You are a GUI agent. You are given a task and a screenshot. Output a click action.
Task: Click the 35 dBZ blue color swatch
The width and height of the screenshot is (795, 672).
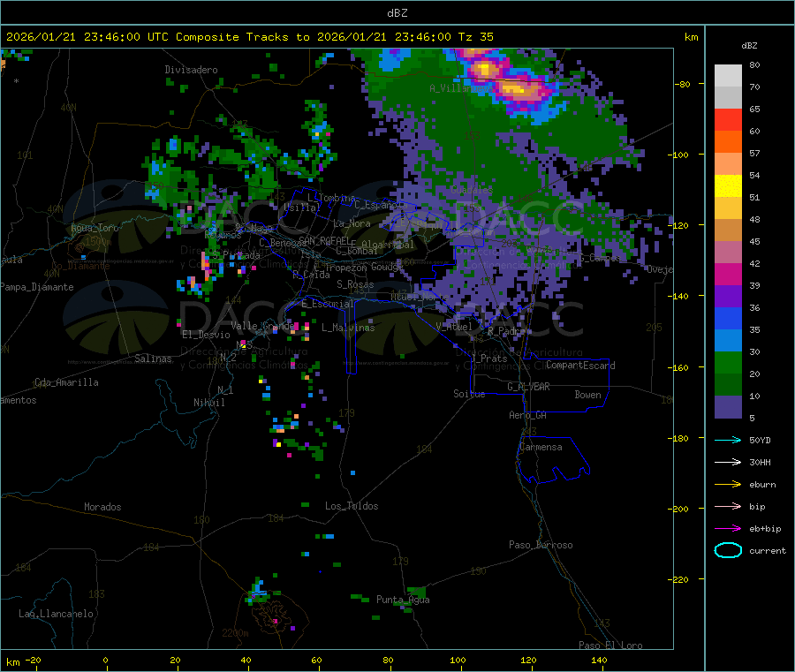click(728, 318)
